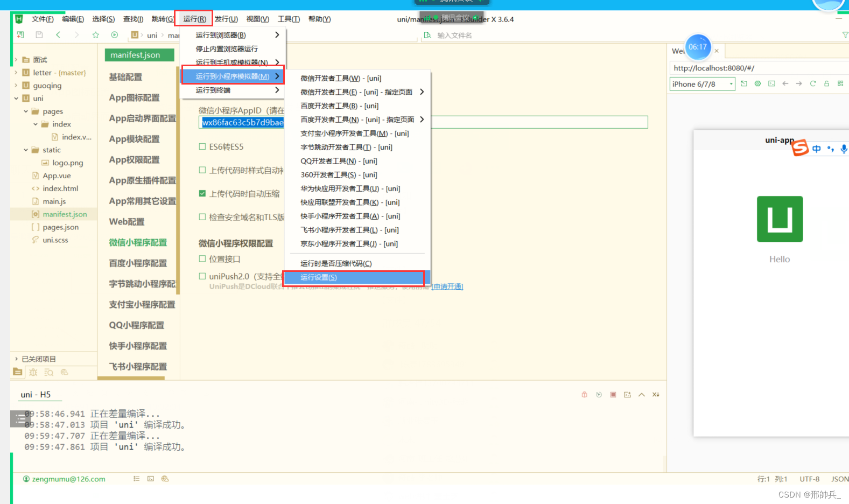Open the preview settings gear icon
The width and height of the screenshot is (849, 504).
757,83
